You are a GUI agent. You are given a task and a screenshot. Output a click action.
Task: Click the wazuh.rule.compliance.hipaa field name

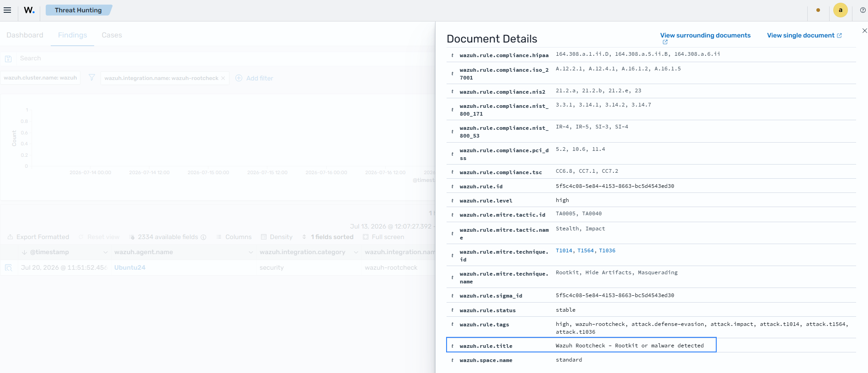click(x=504, y=55)
